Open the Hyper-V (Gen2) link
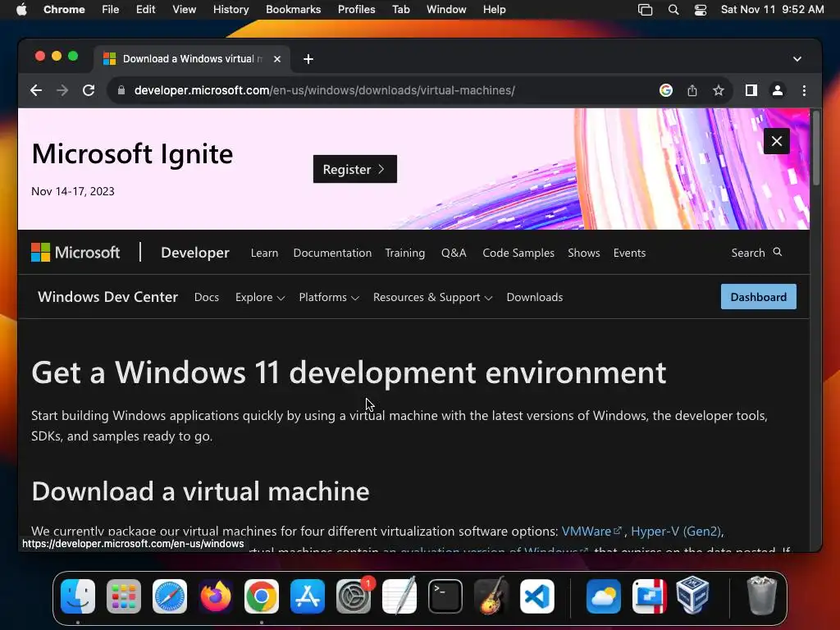This screenshot has height=630, width=840. pyautogui.click(x=676, y=531)
